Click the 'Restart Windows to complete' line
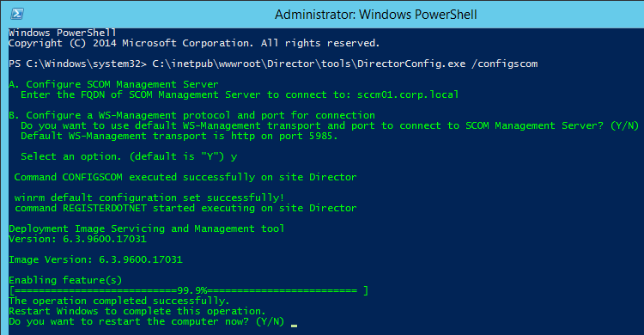This screenshot has height=335, width=644. click(x=137, y=311)
